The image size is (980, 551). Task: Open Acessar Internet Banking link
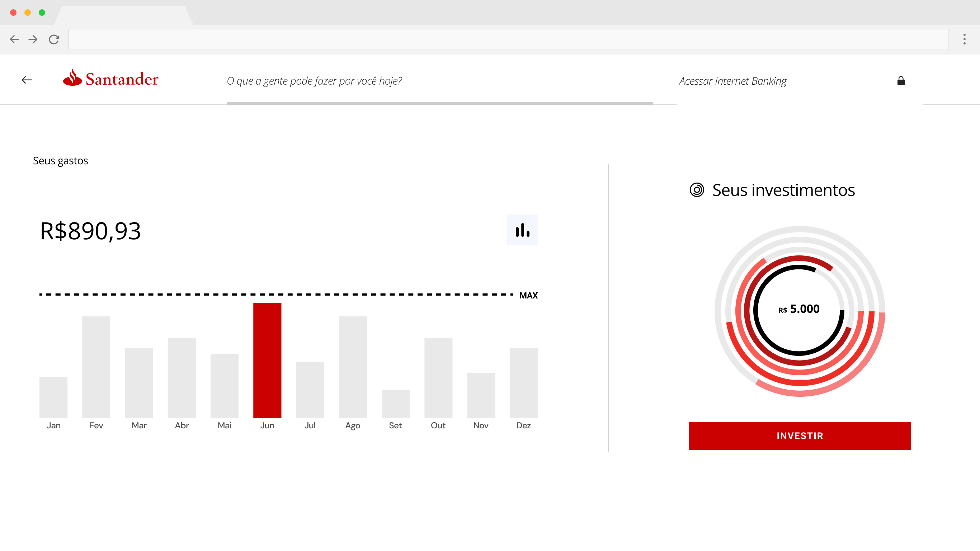point(732,81)
